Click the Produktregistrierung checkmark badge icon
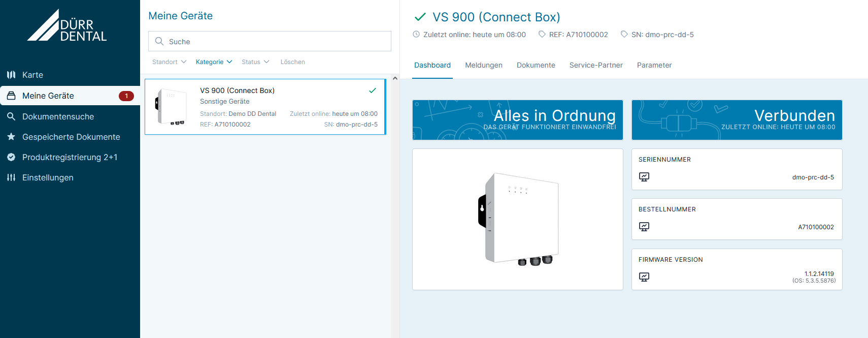The image size is (868, 338). pos(11,157)
